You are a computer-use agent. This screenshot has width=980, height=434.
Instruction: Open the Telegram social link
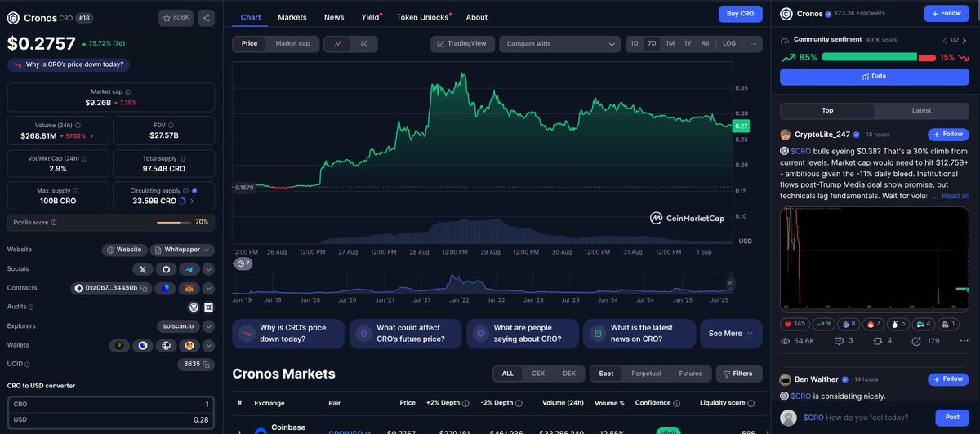[189, 269]
